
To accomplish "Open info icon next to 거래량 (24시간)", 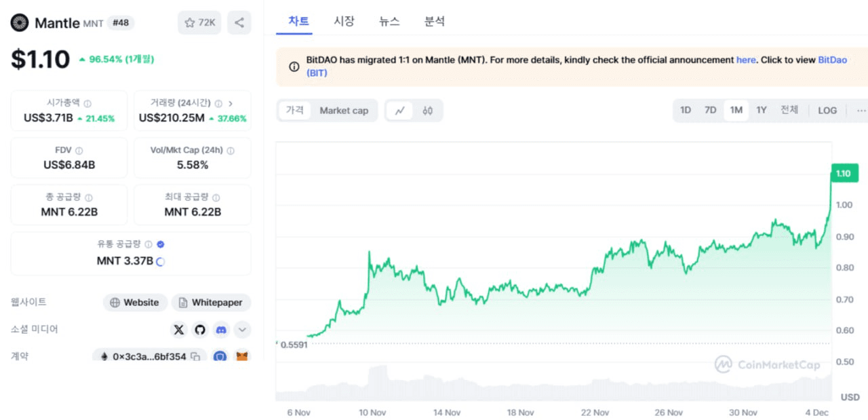I will pyautogui.click(x=218, y=104).
